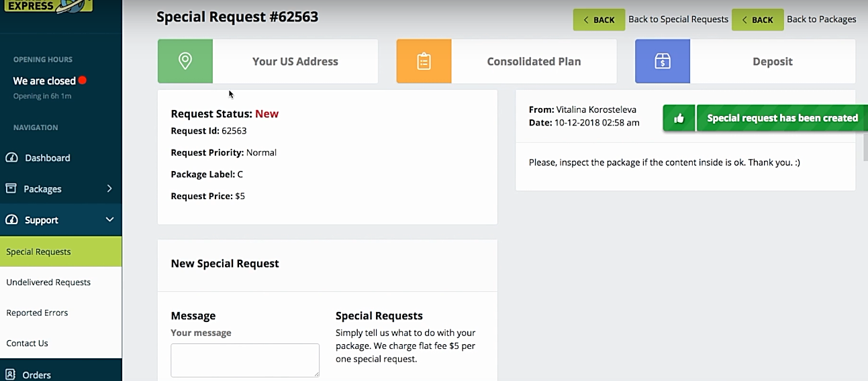The width and height of the screenshot is (868, 381).
Task: Click the Dashboard gauge icon in sidebar
Action: point(11,158)
